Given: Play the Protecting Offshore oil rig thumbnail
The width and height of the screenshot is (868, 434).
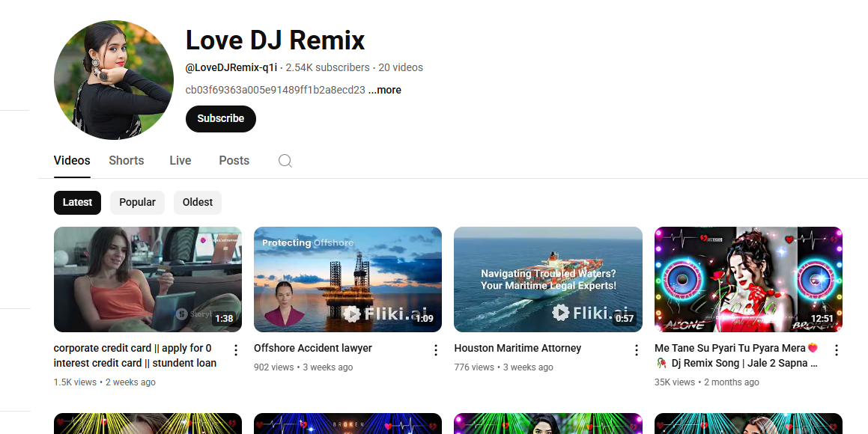Looking at the screenshot, I should pyautogui.click(x=347, y=279).
